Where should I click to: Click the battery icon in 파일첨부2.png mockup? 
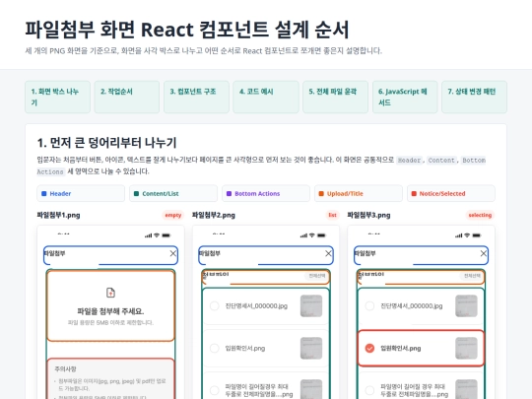321,235
